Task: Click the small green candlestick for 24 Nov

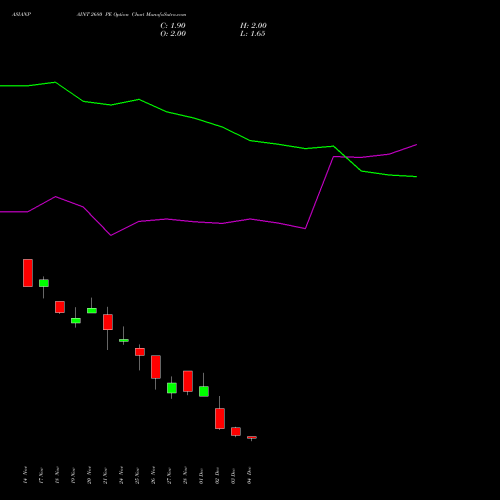Action: (x=124, y=340)
